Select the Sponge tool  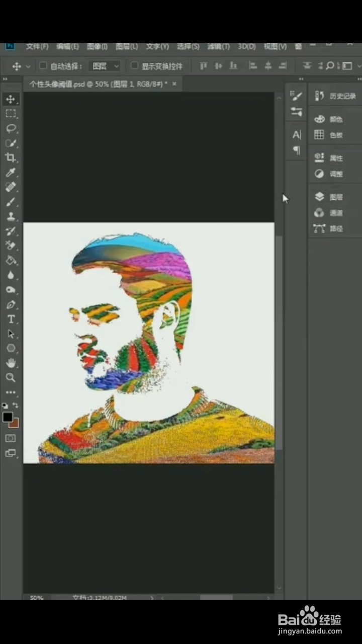pyautogui.click(x=11, y=290)
